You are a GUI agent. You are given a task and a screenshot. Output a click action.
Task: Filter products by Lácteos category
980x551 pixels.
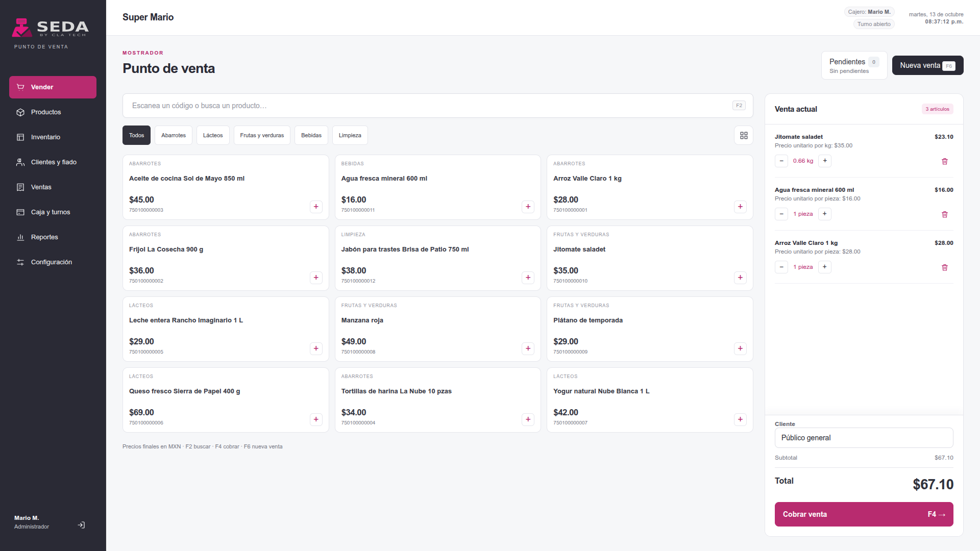[213, 135]
